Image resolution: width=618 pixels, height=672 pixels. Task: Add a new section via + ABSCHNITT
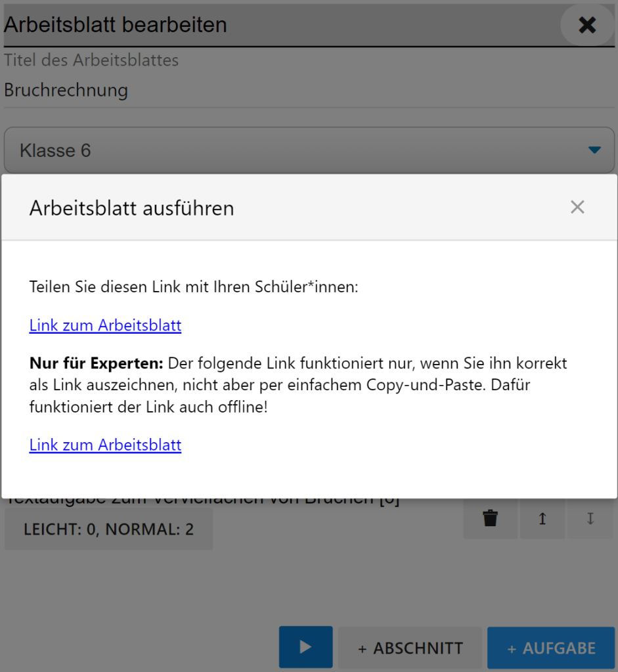[x=410, y=648]
